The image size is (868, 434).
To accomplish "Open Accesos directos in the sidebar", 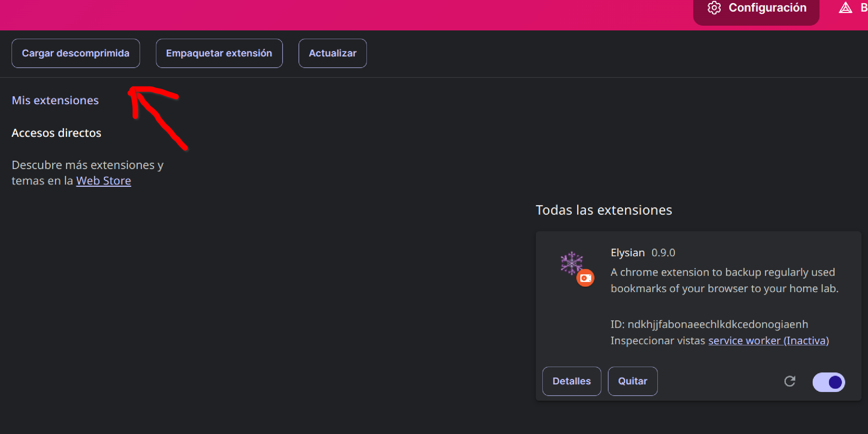I will point(56,133).
